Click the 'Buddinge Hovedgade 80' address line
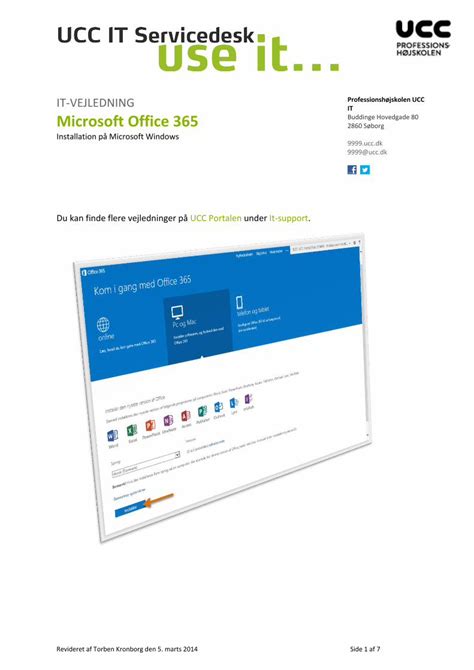The width and height of the screenshot is (474, 670). (383, 117)
